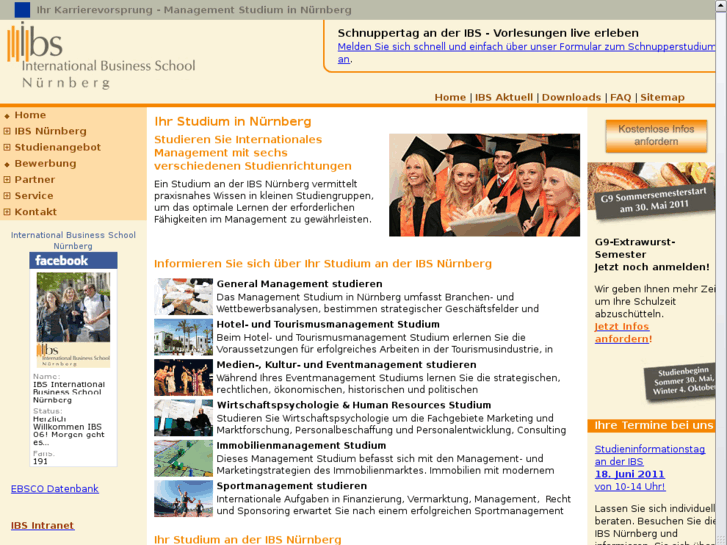Click the Studienbeginn Sommer/Winter badge
The image size is (727, 545).
(x=680, y=382)
